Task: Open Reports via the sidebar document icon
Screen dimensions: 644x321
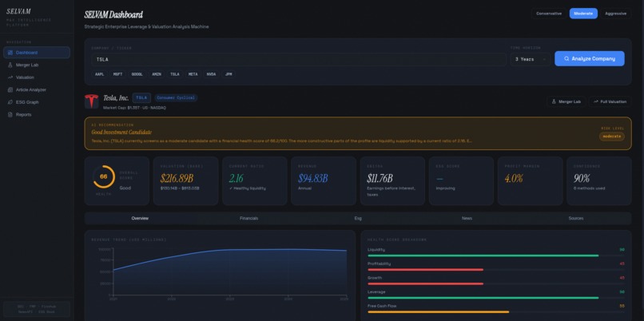Action: [x=10, y=114]
